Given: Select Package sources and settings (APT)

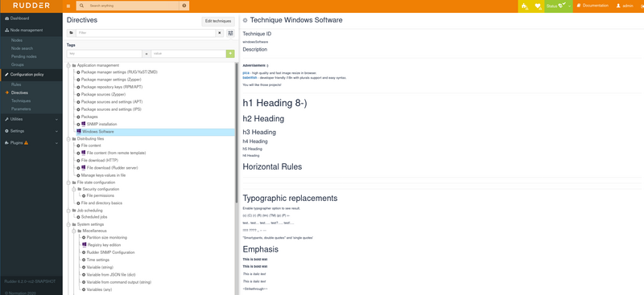Looking at the screenshot, I should (112, 102).
